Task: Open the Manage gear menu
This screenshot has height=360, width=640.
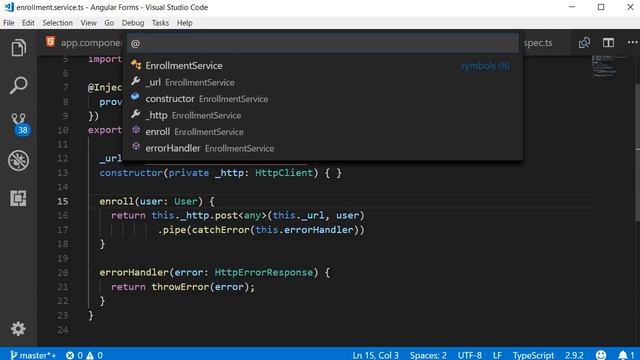Action: pyautogui.click(x=18, y=329)
